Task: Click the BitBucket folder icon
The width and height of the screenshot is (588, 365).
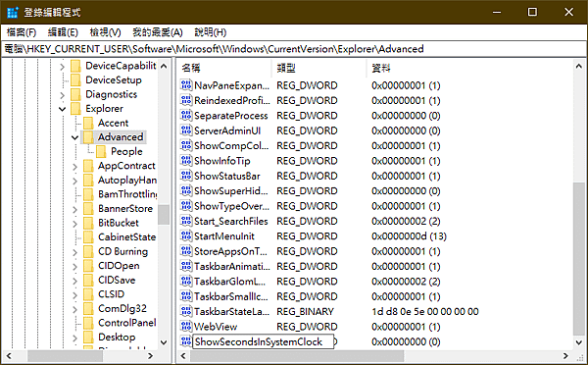Action: point(88,223)
